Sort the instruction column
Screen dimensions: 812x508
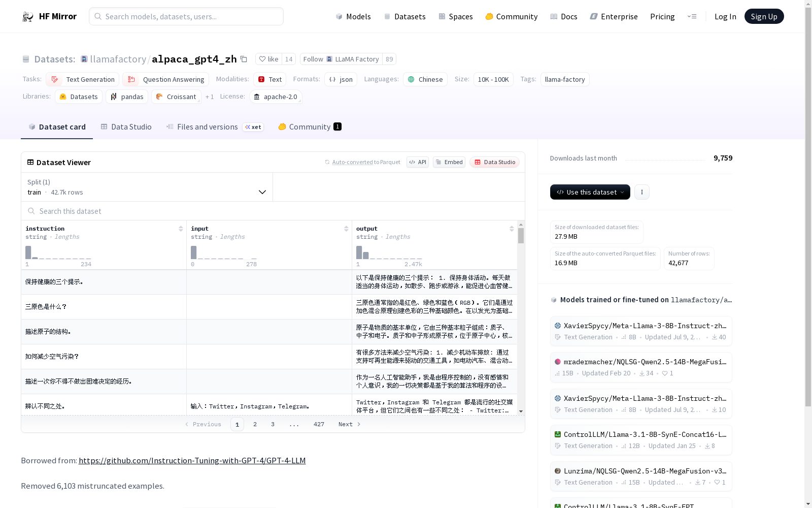(x=181, y=229)
